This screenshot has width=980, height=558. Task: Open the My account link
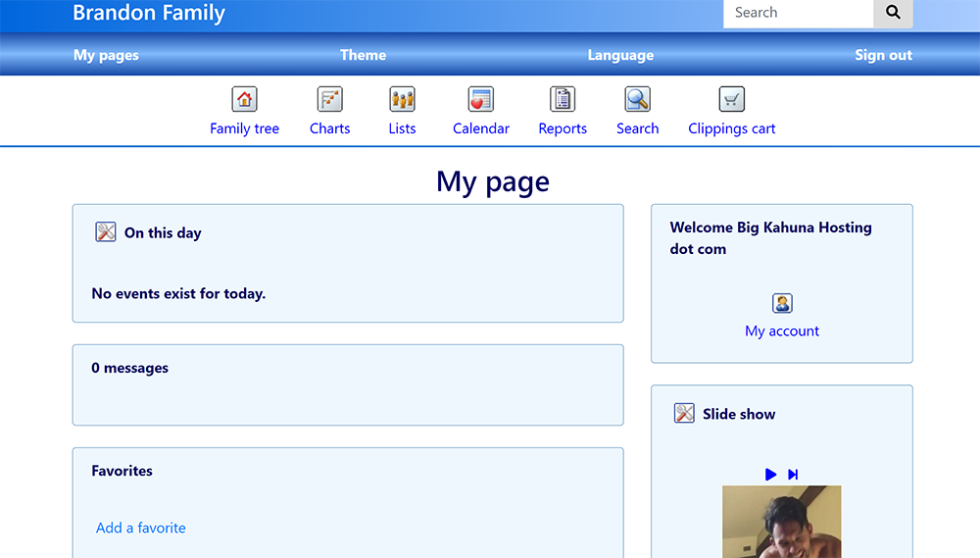point(782,330)
